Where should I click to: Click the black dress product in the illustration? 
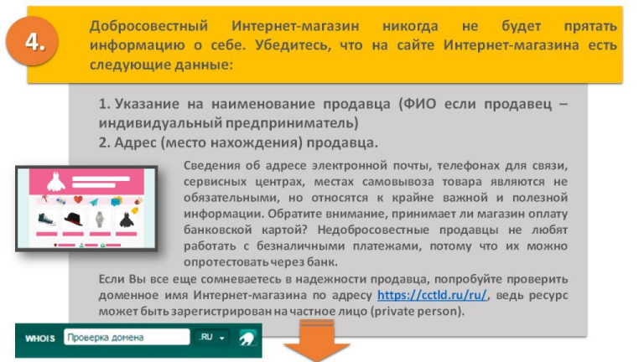pyautogui.click(x=127, y=220)
